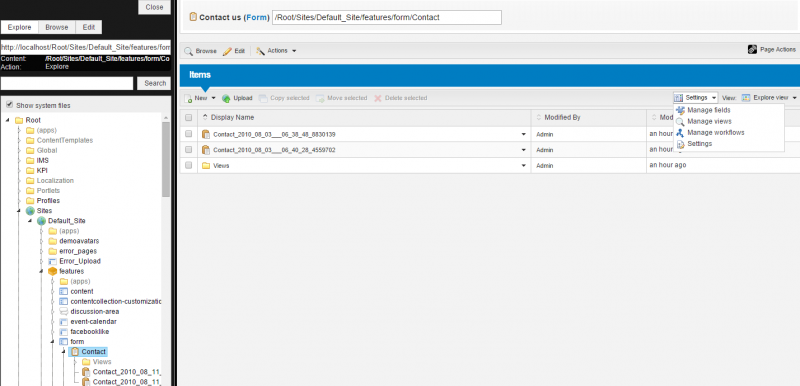Viewport: 800px width, 386px height.
Task: Select the event-calendar tree item
Action: click(93, 322)
